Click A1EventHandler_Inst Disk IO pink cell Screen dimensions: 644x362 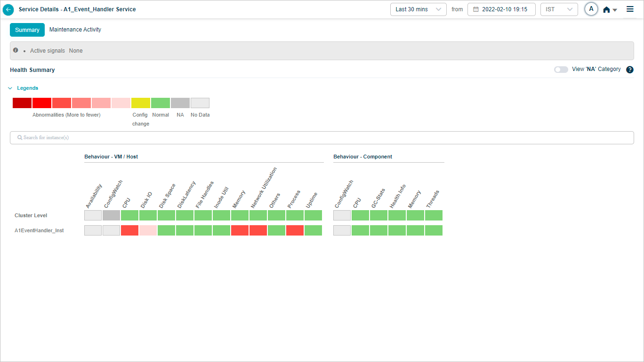pyautogui.click(x=148, y=230)
